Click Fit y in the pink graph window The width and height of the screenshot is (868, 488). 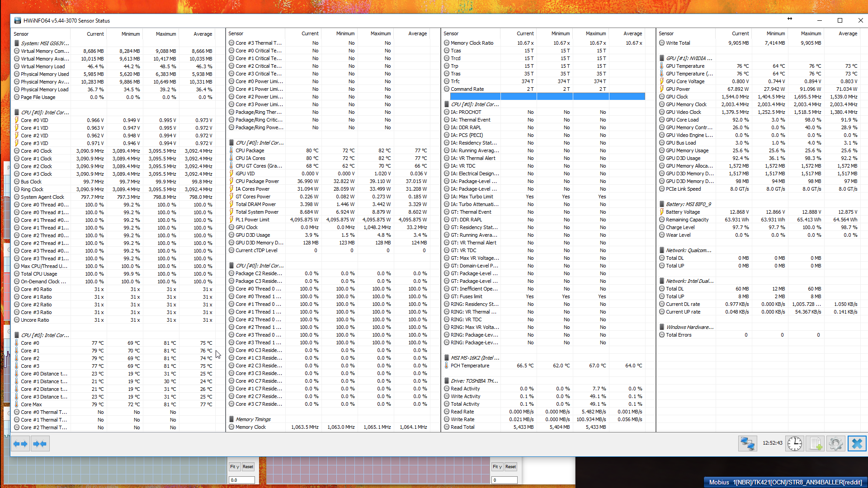(497, 467)
